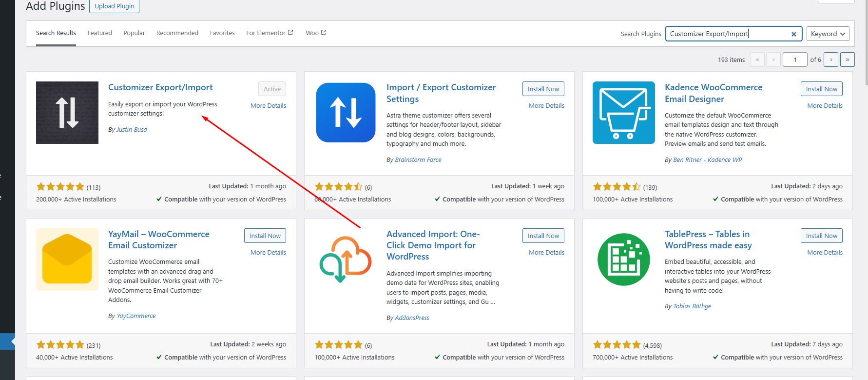This screenshot has height=380, width=868.
Task: Click the YayMail yellow envelope icon
Action: pos(67,260)
